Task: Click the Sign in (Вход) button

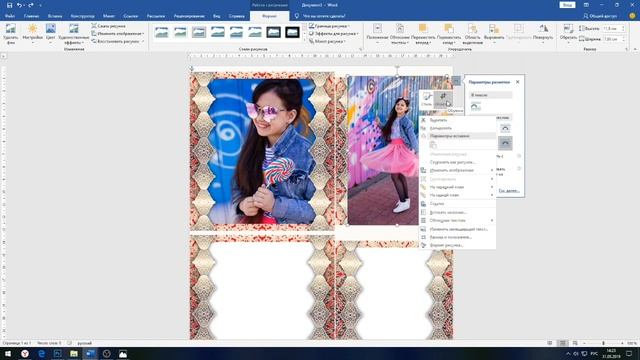Action: tap(567, 5)
